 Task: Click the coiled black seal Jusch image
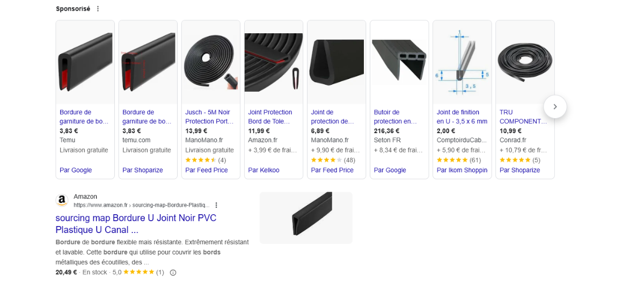point(211,62)
